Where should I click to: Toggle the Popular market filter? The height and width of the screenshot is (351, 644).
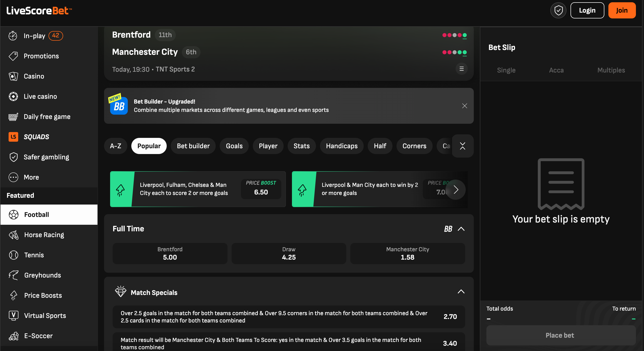tap(149, 146)
